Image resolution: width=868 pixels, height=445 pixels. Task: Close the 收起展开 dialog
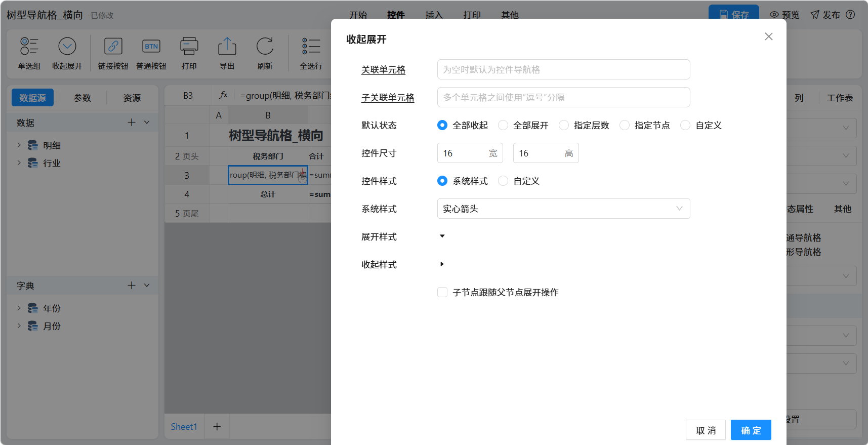[x=768, y=36]
